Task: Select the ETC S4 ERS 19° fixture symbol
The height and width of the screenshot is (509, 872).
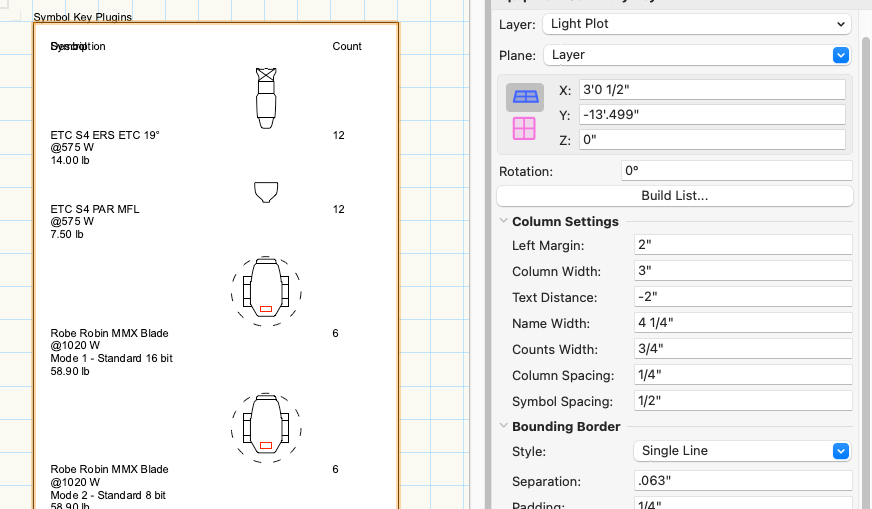Action: tap(266, 97)
